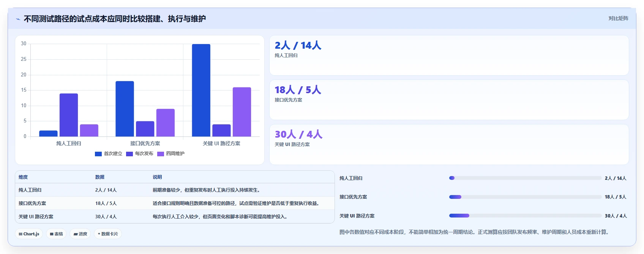Open the 18人 / 5人 data card
The width and height of the screenshot is (644, 254).
pyautogui.click(x=449, y=100)
